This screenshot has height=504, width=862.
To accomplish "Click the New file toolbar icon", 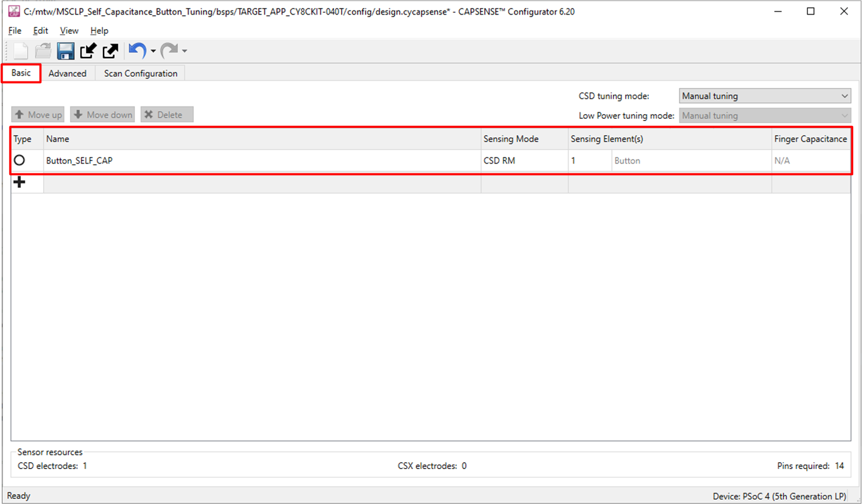I will tap(20, 51).
